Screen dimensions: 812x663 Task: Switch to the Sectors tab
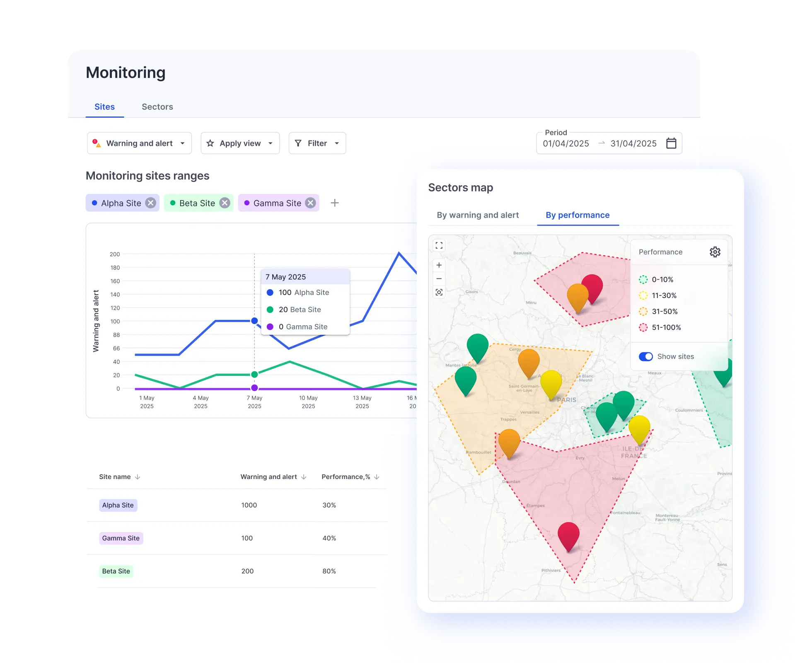click(x=157, y=106)
